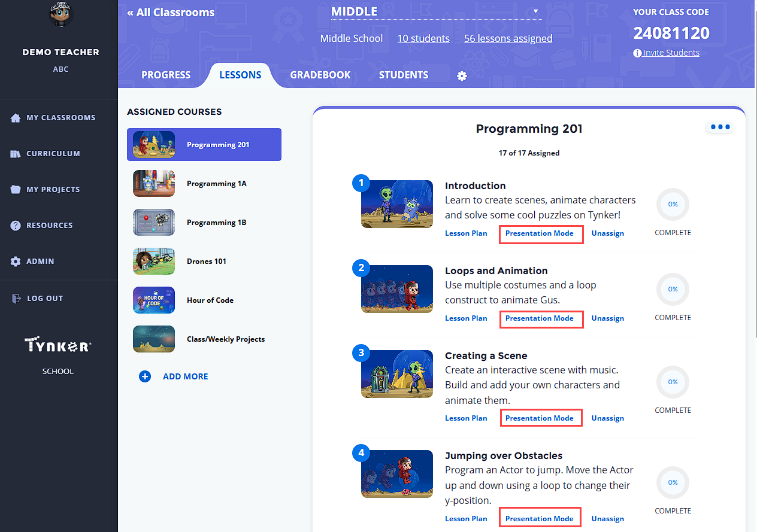Click the Loops and Animation lesson thumbnail
Viewport: 757px width, 532px height.
[x=397, y=289]
